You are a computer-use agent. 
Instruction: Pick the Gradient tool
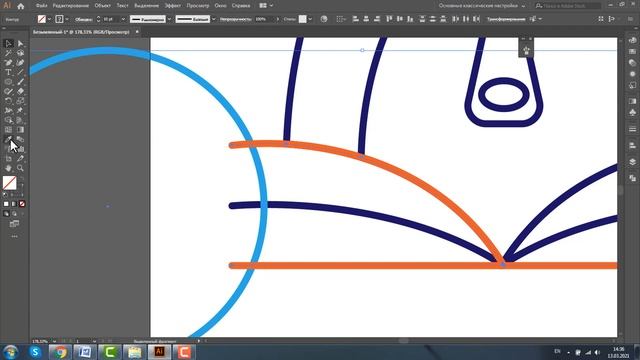pos(20,130)
